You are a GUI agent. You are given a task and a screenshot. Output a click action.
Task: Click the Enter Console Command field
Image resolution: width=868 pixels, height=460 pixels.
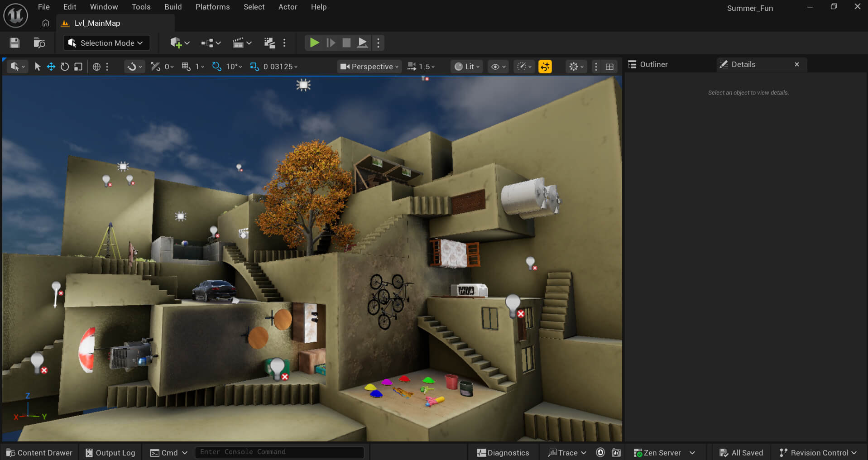tap(279, 452)
